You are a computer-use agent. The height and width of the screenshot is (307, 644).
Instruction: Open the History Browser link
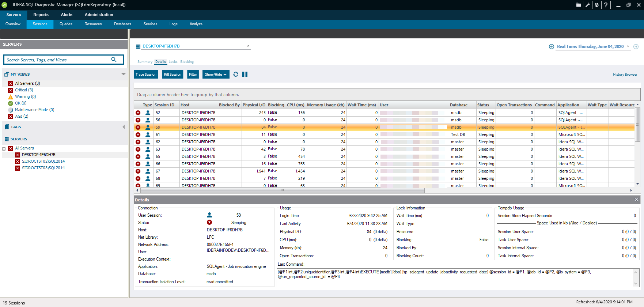point(625,75)
